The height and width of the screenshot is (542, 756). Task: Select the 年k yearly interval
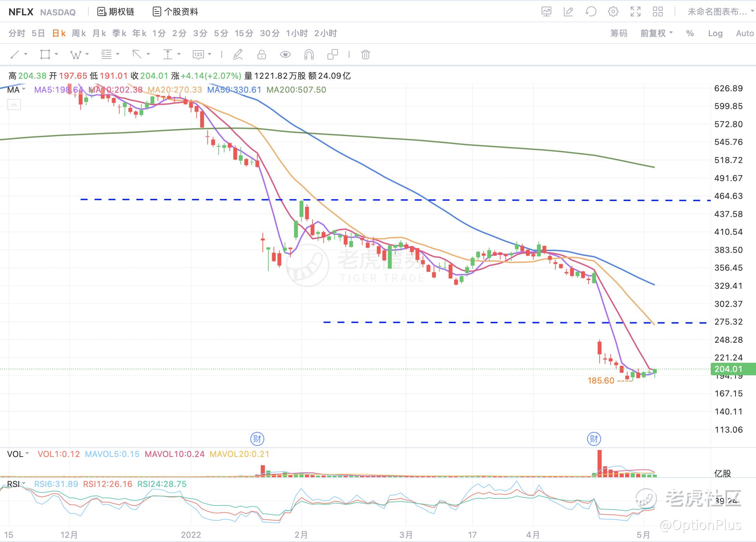(139, 33)
